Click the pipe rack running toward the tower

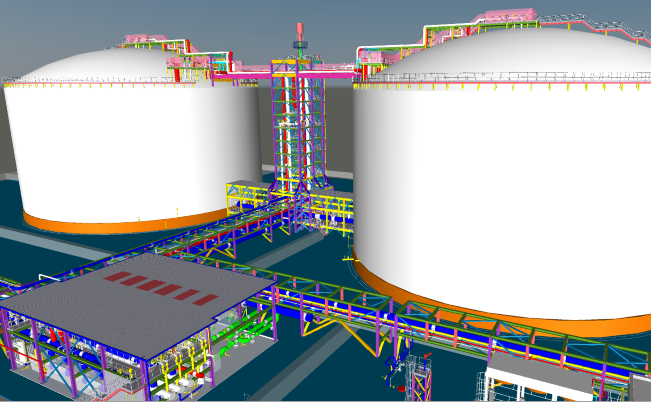(200, 240)
